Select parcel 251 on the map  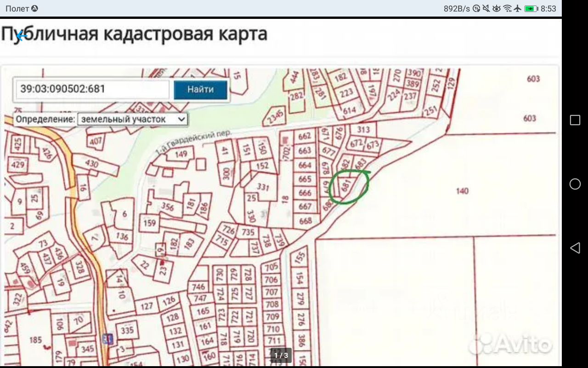(430, 111)
